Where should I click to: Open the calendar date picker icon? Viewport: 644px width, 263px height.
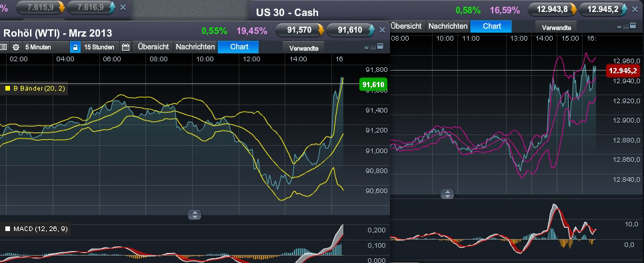(x=126, y=47)
